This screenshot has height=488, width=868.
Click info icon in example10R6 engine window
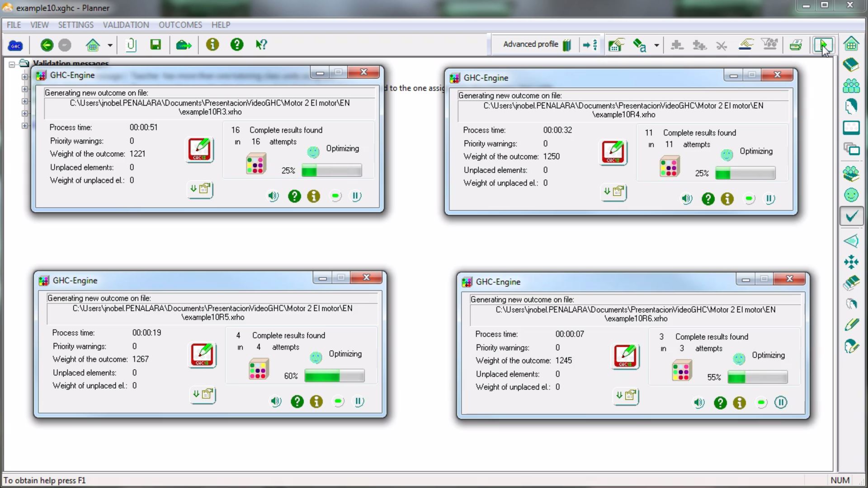(x=739, y=403)
